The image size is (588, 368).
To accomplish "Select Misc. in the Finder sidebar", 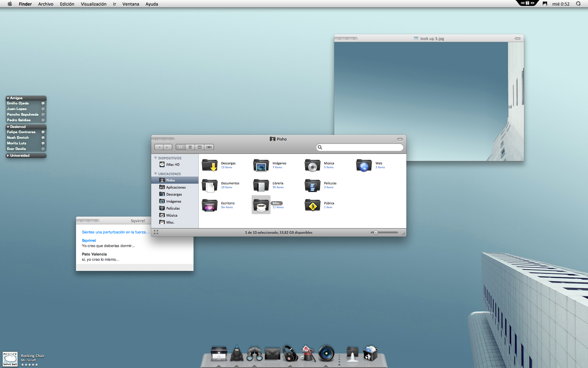I will pyautogui.click(x=175, y=222).
